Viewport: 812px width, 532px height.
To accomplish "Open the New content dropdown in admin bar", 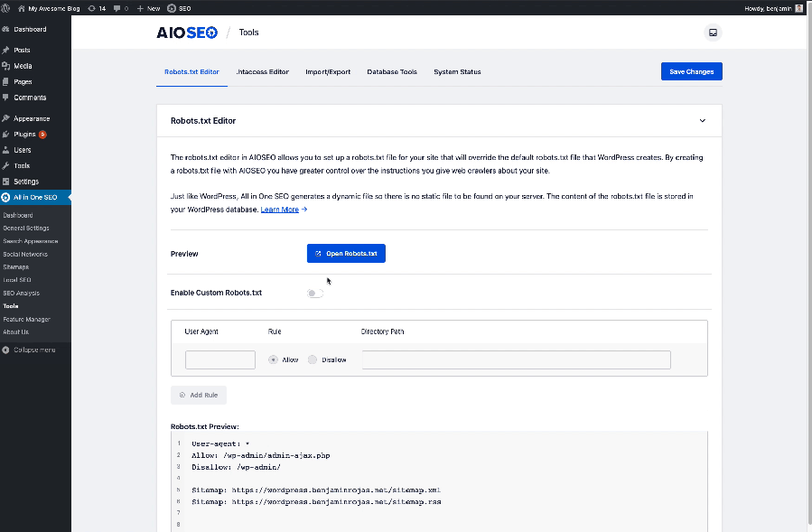I will [x=149, y=8].
